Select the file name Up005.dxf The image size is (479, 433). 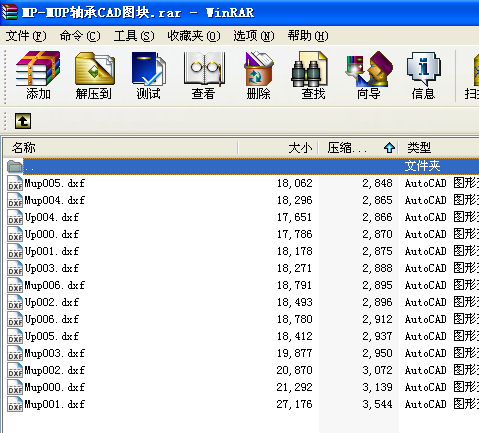click(52, 336)
